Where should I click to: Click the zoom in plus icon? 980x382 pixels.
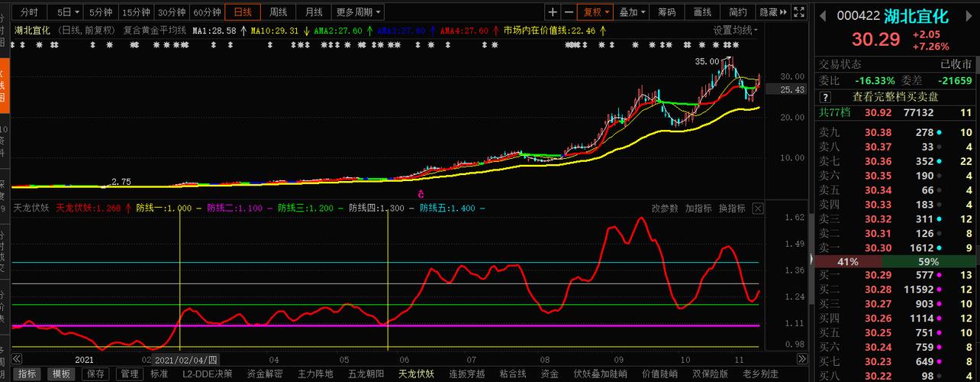(x=553, y=12)
